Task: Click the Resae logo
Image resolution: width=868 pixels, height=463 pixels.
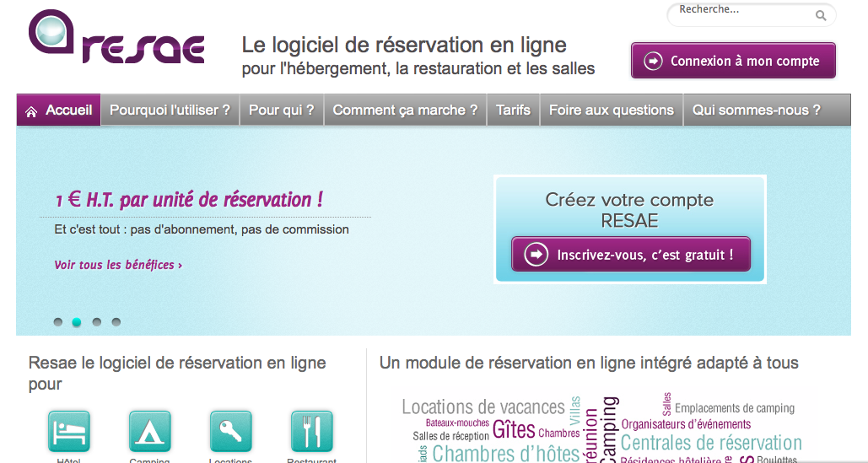Action: [116, 36]
